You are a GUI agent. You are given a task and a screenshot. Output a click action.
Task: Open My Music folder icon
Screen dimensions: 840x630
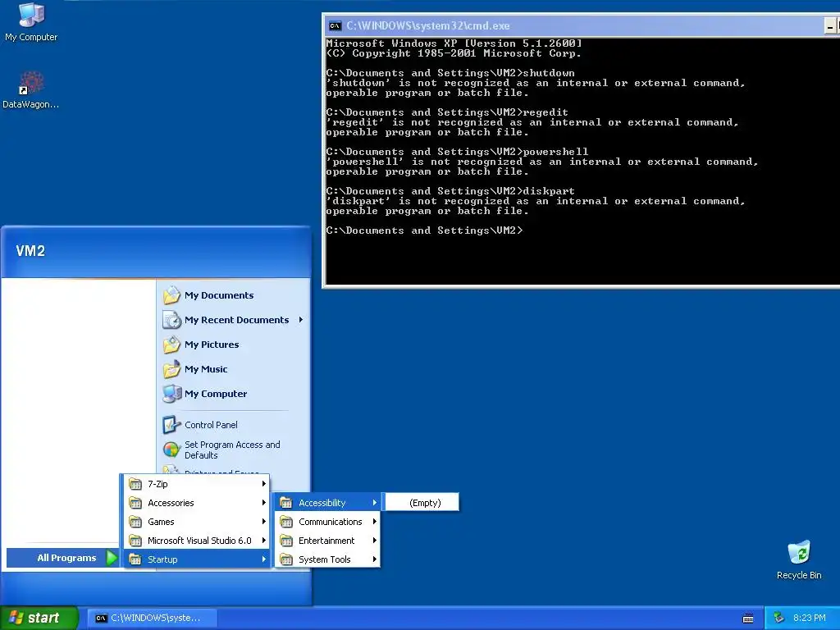[171, 369]
